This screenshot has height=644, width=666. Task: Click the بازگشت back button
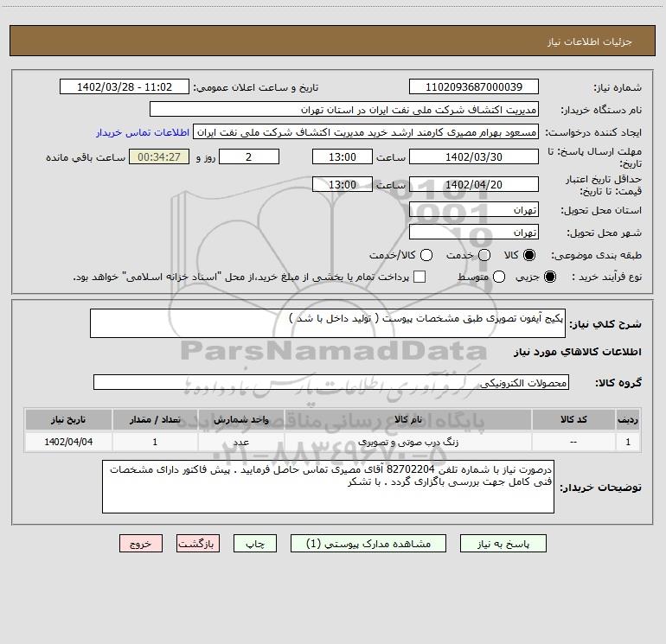pos(198,544)
